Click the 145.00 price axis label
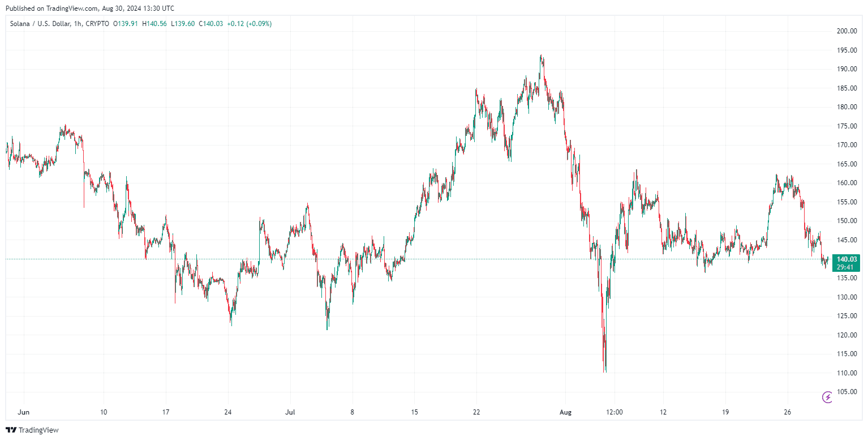This screenshot has width=868, height=440. 846,240
